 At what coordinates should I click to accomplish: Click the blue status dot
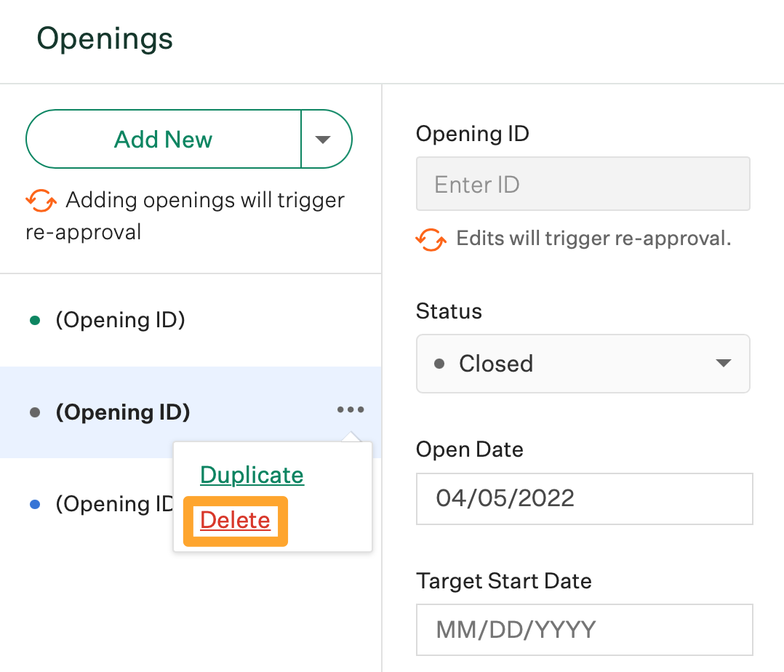coord(34,504)
